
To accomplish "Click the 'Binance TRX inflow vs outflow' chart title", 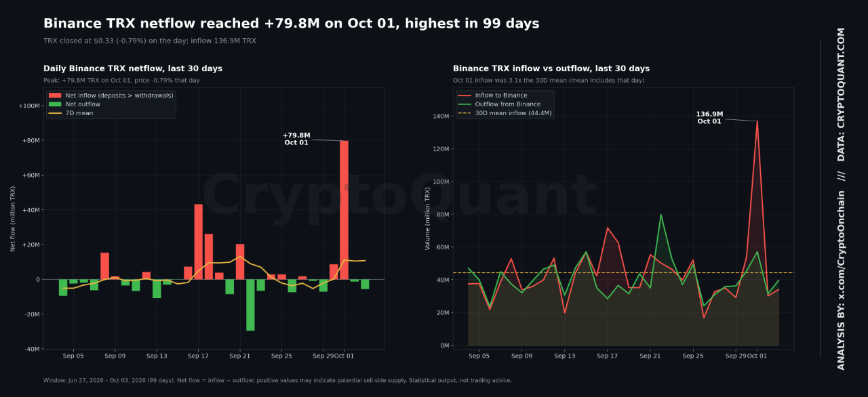I will (551, 68).
